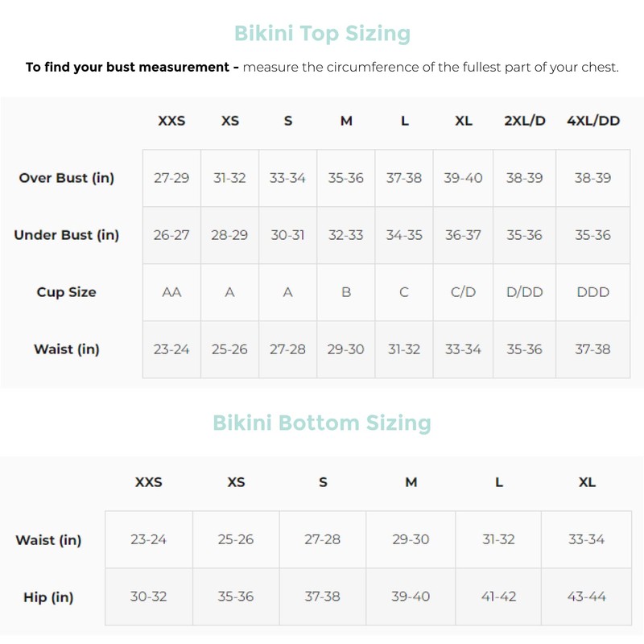Viewport: 644px width, 644px height.
Task: Select the 43-44 hip measurement cell
Action: [587, 597]
